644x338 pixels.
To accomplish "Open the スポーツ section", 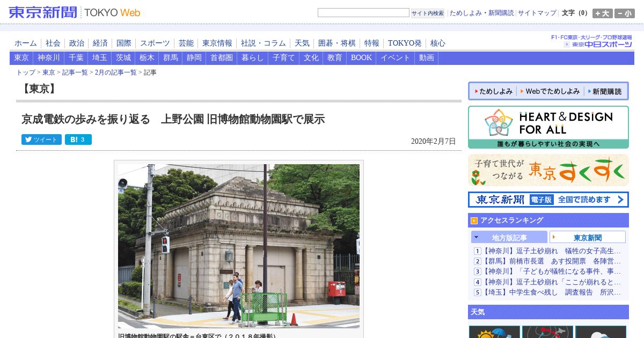I will [155, 43].
